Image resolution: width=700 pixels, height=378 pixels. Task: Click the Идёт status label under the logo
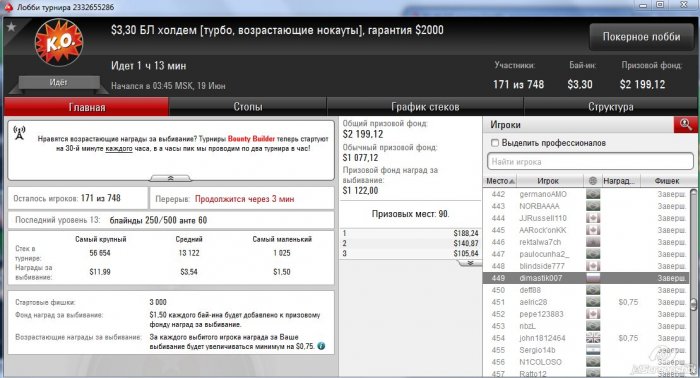58,83
